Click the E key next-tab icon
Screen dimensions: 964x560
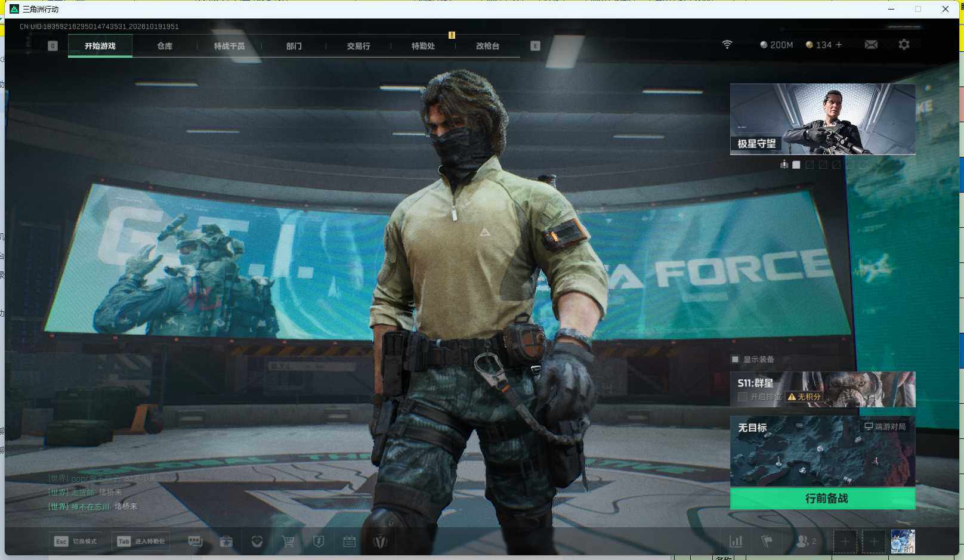click(535, 46)
